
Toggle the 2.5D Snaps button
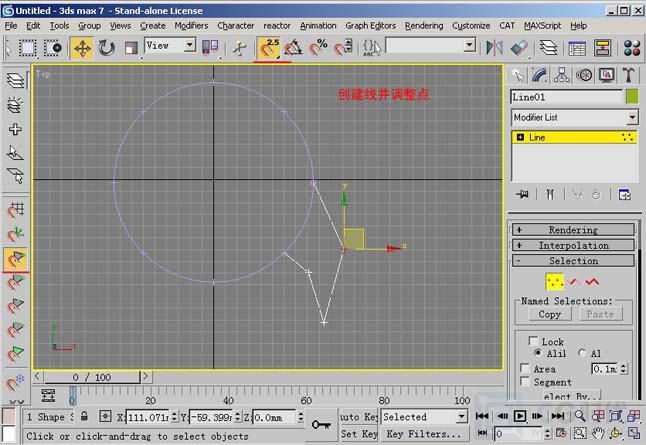[x=269, y=49]
